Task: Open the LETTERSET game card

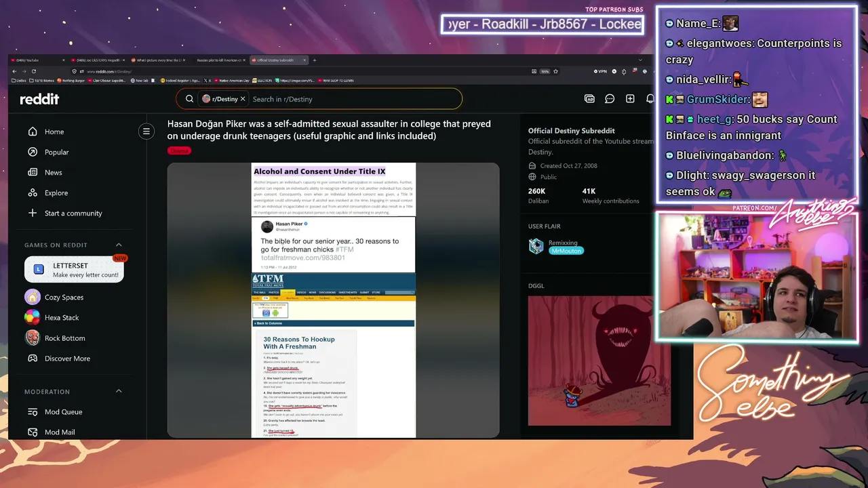Action: [74, 270]
